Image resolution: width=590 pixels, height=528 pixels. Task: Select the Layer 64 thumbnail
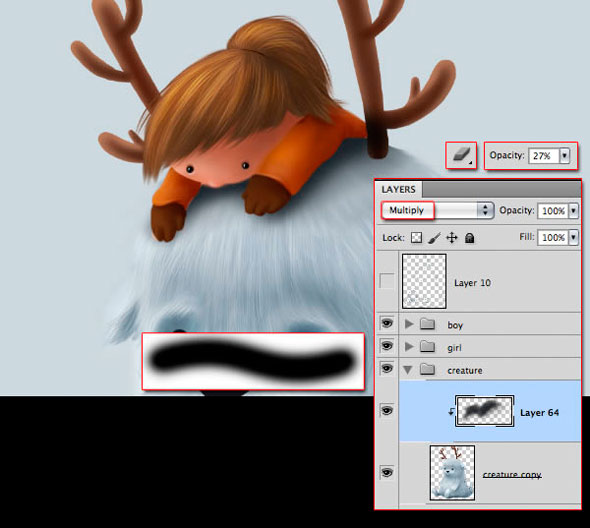(x=485, y=411)
